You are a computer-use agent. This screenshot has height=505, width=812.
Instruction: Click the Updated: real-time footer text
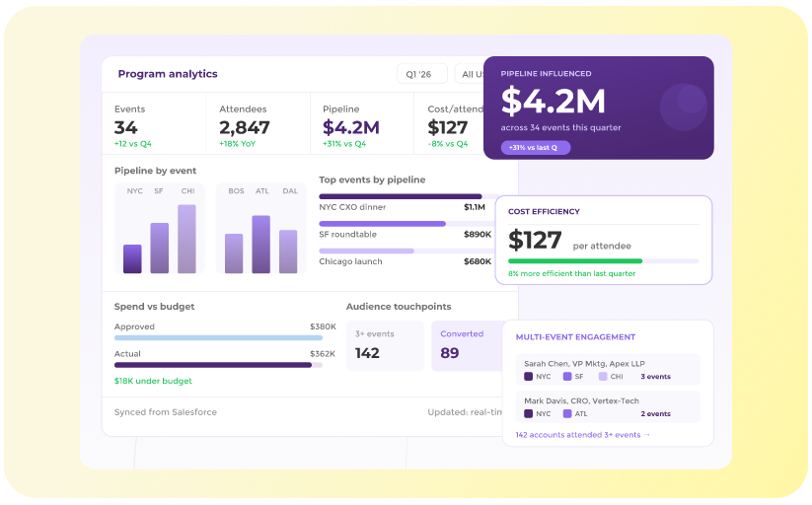[x=465, y=412]
